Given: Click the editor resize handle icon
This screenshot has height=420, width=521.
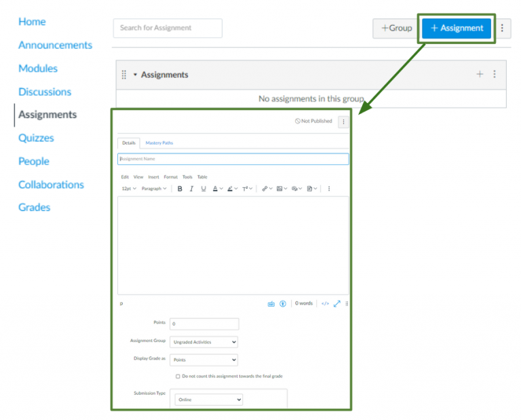Looking at the screenshot, I should coord(347,304).
